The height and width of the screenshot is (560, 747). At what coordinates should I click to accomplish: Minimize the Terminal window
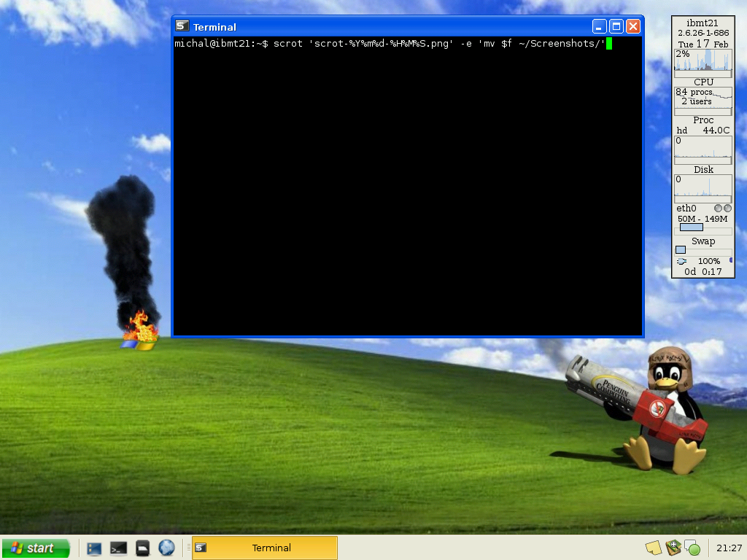pos(600,26)
